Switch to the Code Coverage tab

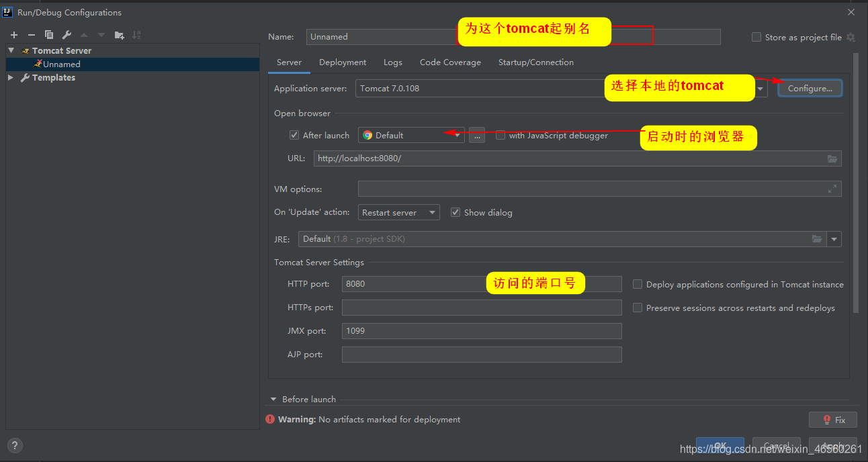pyautogui.click(x=450, y=62)
